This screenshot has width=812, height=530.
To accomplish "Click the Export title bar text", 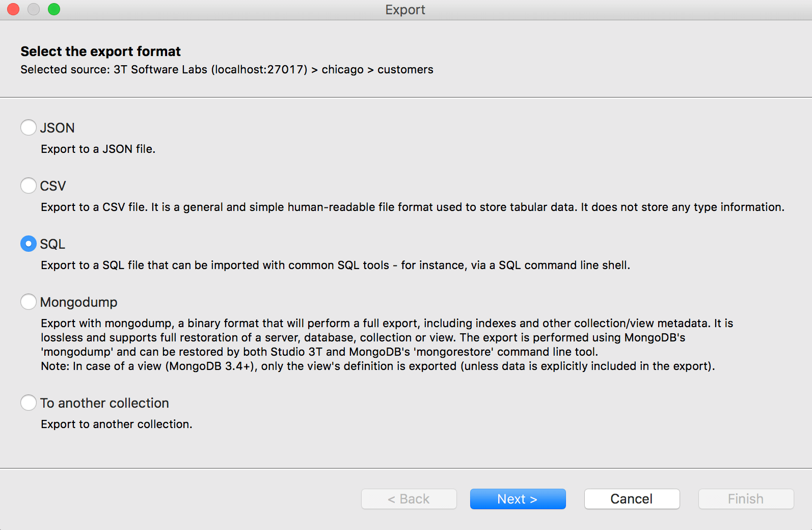I will coord(405,10).
